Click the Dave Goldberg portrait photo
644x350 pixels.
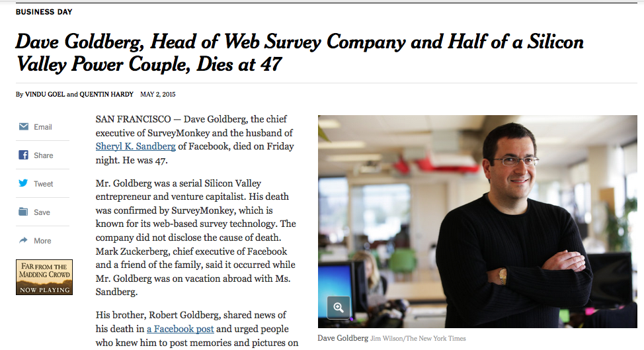tap(477, 222)
